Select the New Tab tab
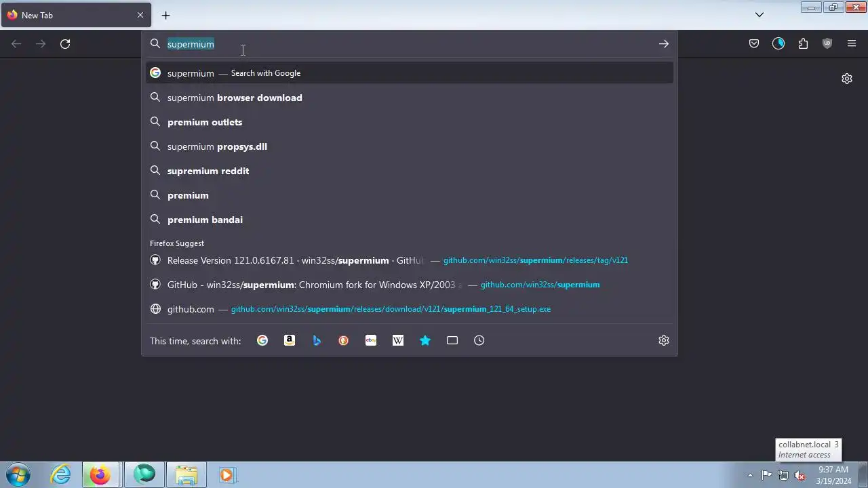Screen dimensions: 868x488 [75, 15]
